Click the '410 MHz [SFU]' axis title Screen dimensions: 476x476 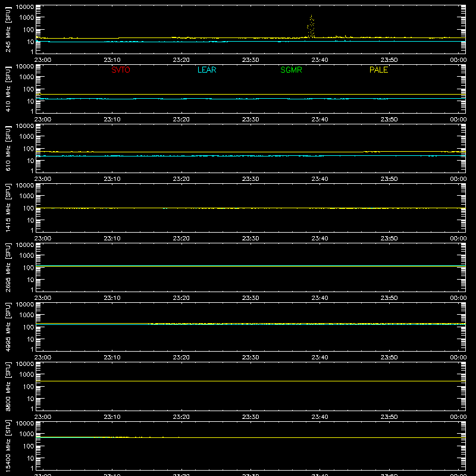(x=8, y=89)
